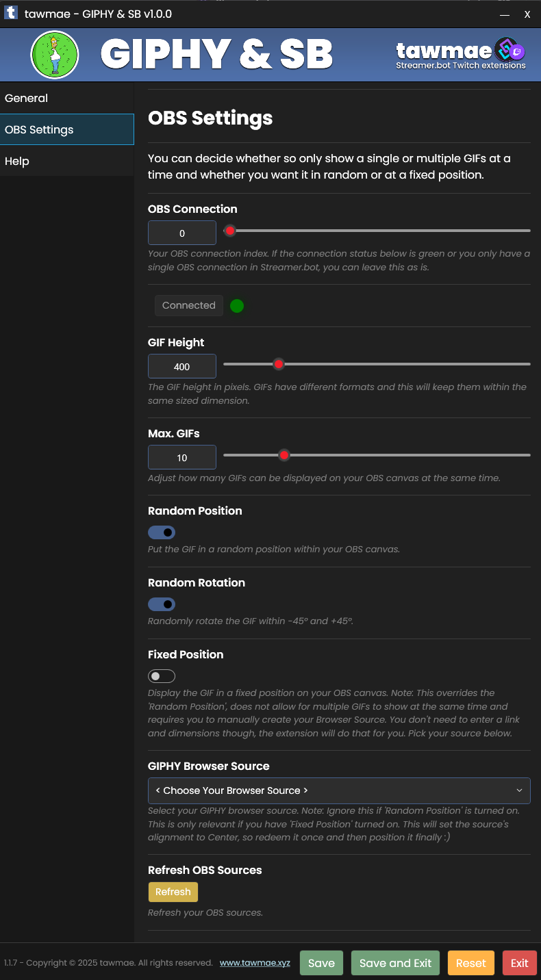Select the OBS Settings sidebar tab
541x980 pixels.
(x=67, y=129)
